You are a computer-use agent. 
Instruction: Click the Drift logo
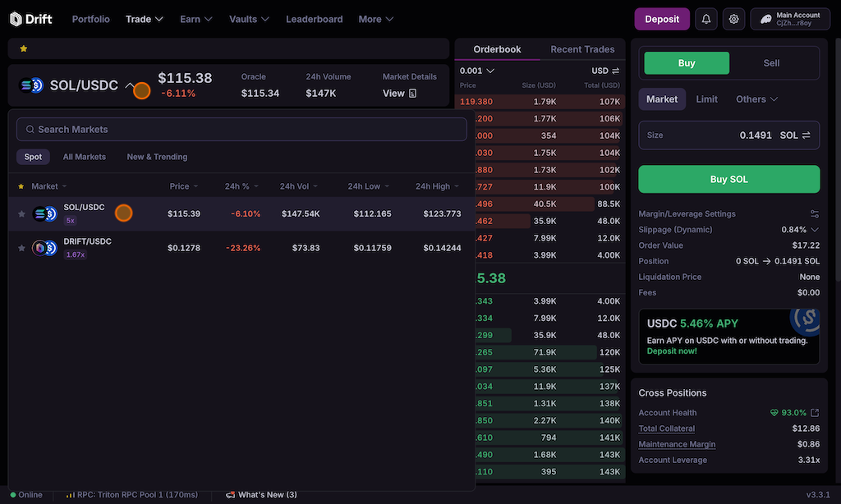click(31, 19)
